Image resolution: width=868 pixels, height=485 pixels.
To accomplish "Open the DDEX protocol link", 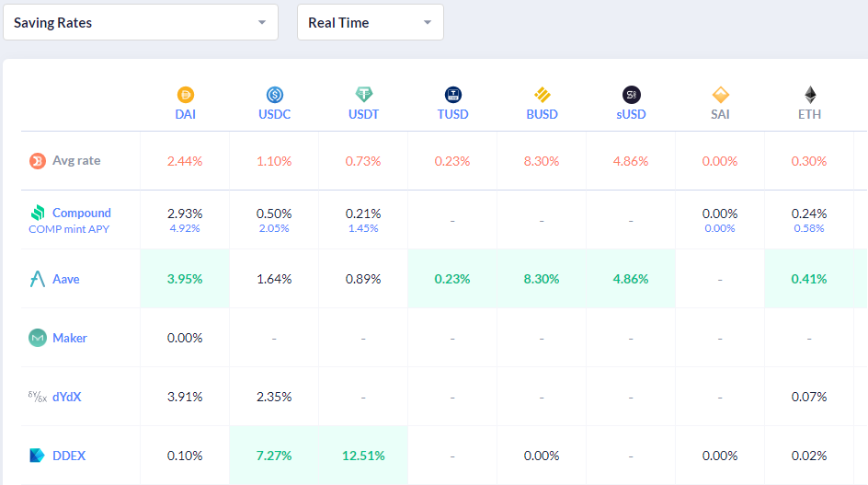I will (69, 456).
